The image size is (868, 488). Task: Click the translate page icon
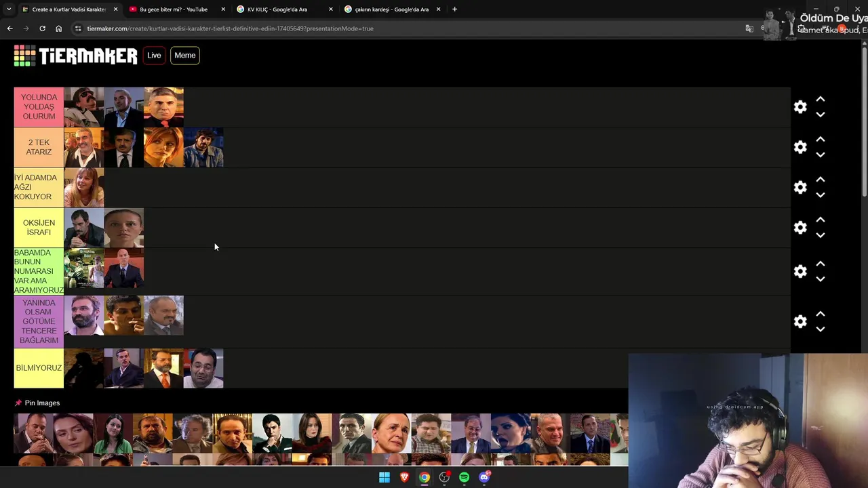[749, 28]
